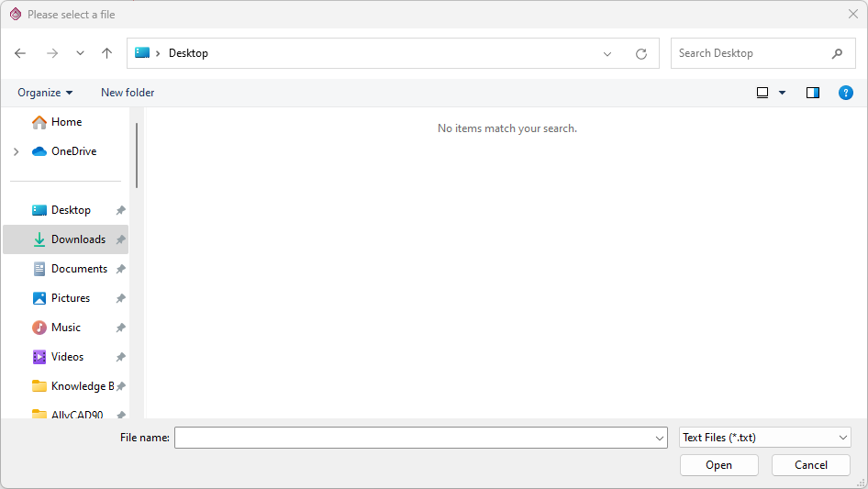Unpin Desktop using its pin icon

[x=120, y=210]
